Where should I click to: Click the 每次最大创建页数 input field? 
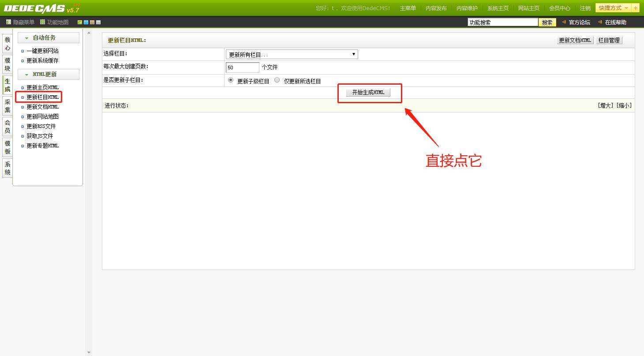(x=242, y=67)
